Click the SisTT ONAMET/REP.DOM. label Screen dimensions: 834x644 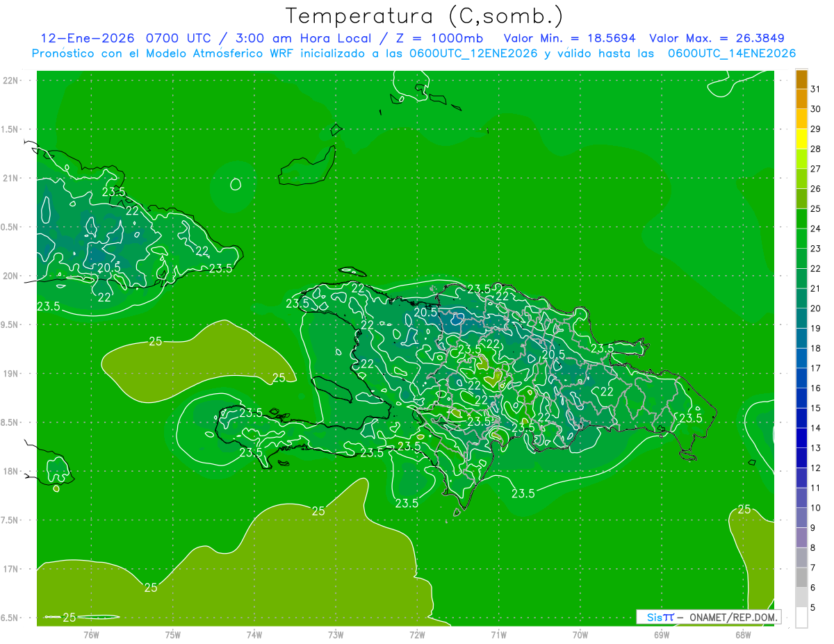(x=708, y=617)
